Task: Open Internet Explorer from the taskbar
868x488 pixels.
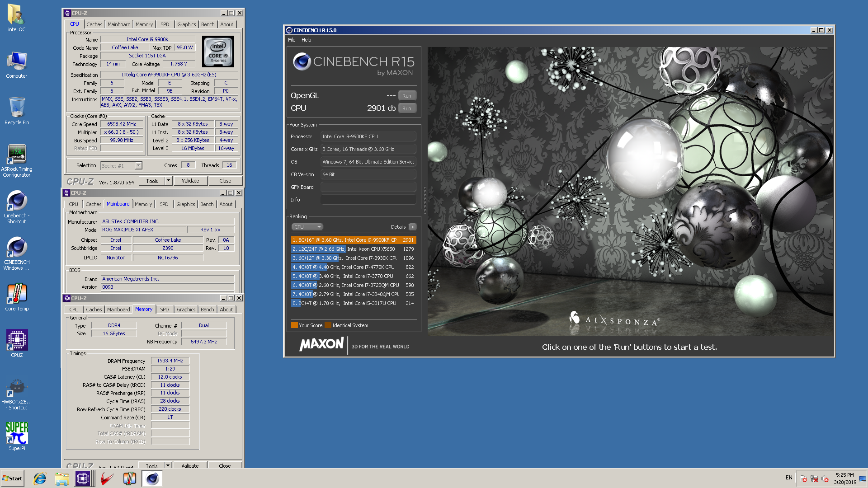Action: pyautogui.click(x=40, y=479)
